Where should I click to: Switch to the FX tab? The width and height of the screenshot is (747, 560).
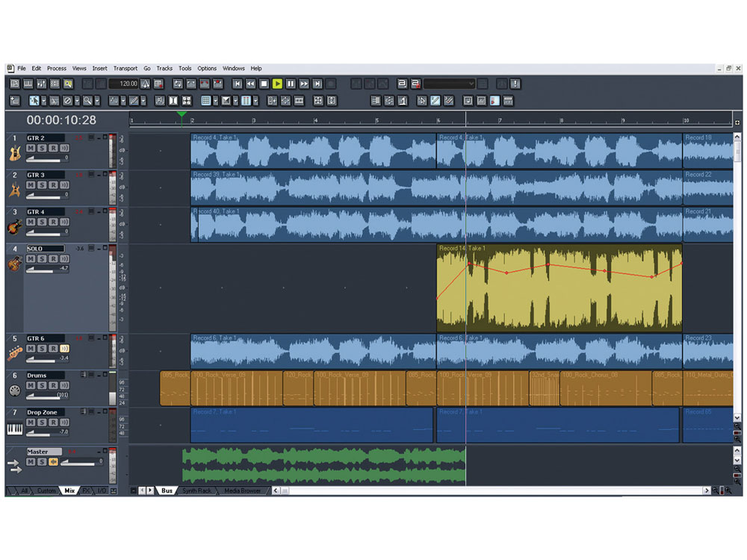[86, 491]
